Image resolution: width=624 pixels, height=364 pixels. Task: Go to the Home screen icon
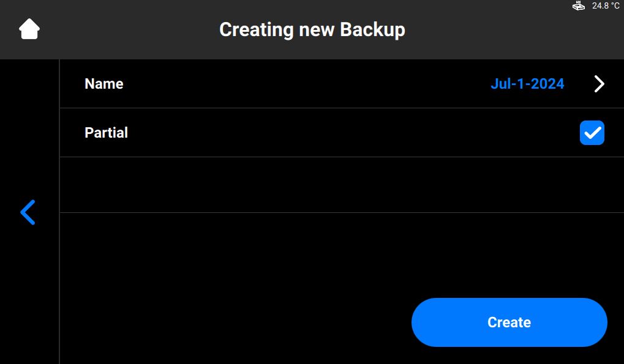[29, 29]
